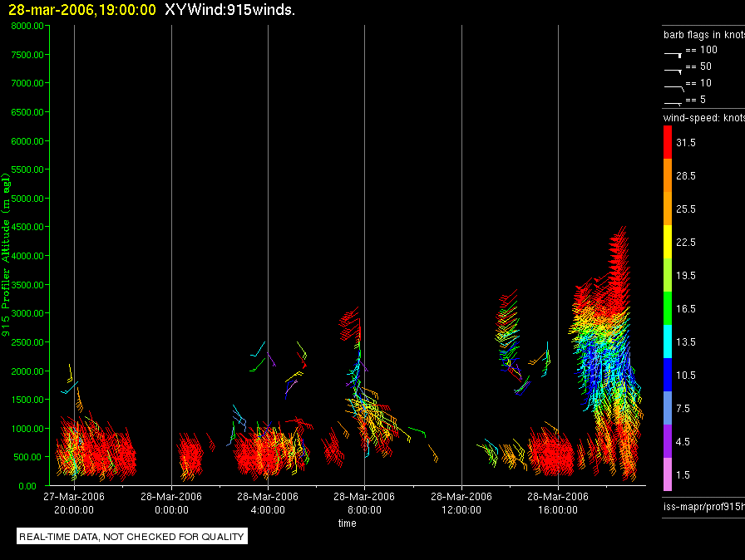Click the yellow 22.5 knots color swatch

668,242
